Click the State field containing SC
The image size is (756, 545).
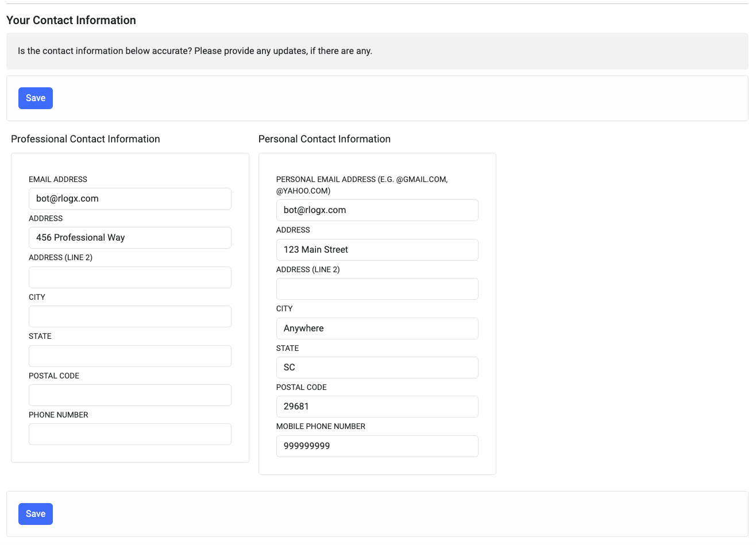[x=377, y=367]
